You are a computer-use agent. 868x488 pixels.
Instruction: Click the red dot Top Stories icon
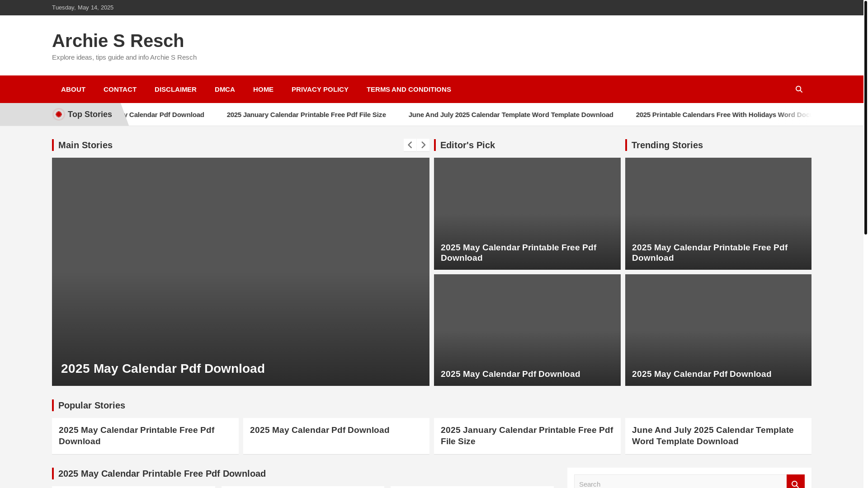[59, 114]
